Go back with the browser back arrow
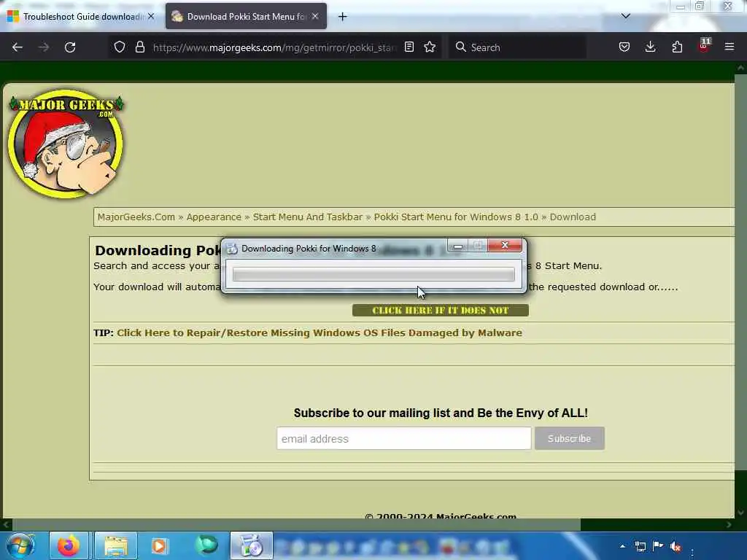The image size is (747, 560). pyautogui.click(x=18, y=47)
